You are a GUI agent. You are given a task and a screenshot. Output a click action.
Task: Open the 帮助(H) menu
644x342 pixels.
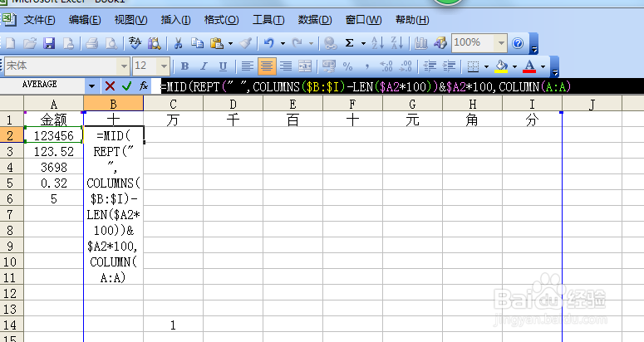(412, 20)
